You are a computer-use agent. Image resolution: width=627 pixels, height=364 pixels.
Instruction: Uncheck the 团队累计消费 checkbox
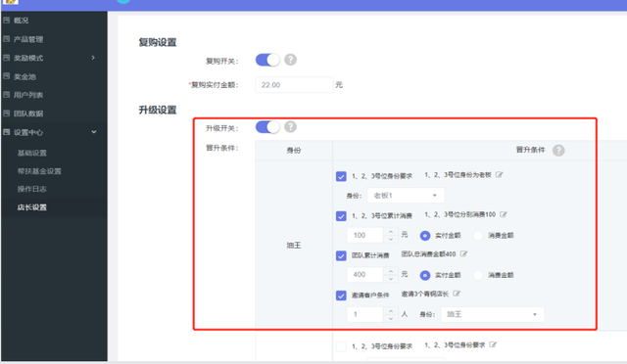coord(341,255)
